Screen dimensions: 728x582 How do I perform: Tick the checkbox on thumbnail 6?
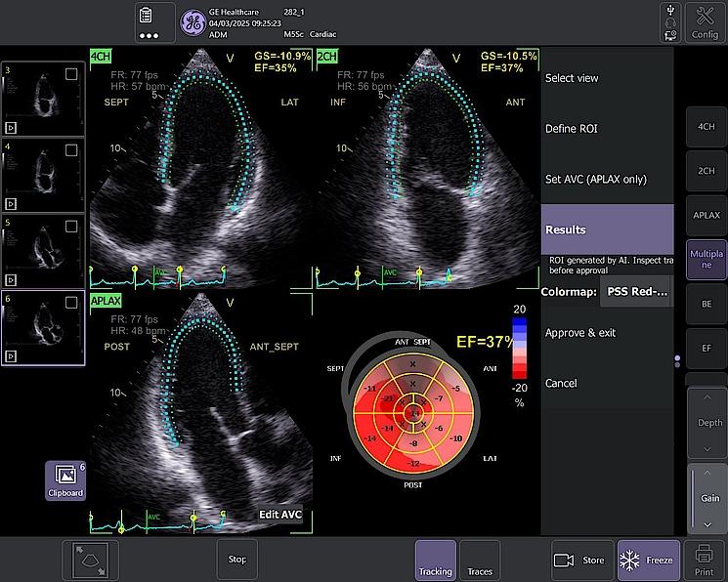click(x=71, y=303)
